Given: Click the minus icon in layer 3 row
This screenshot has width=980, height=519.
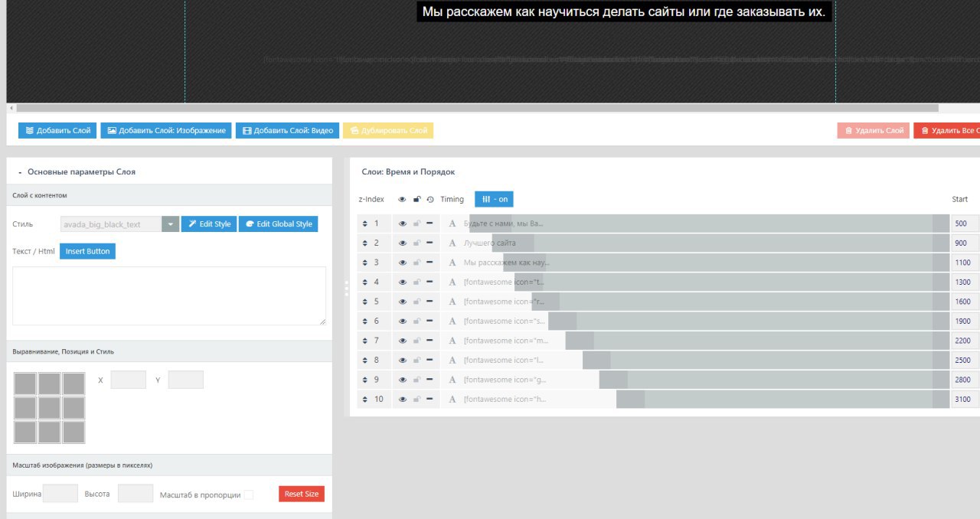Looking at the screenshot, I should [x=430, y=263].
